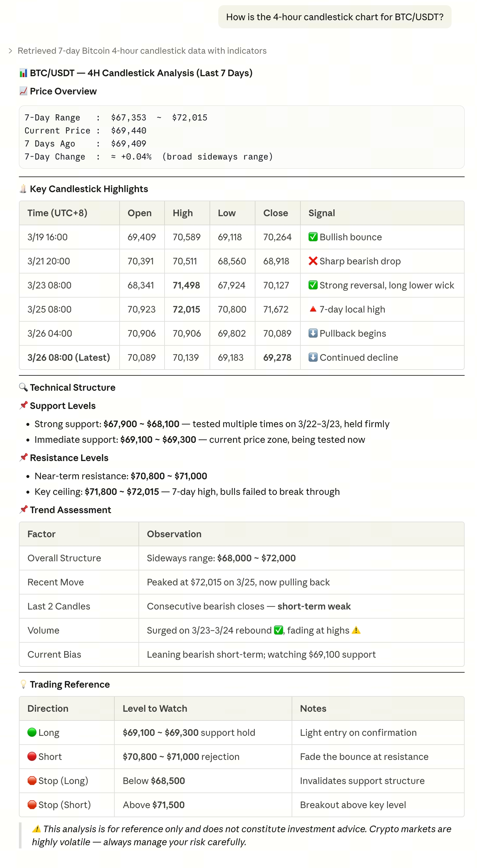Click the green circle next to Long
477x868 pixels.
tap(32, 732)
